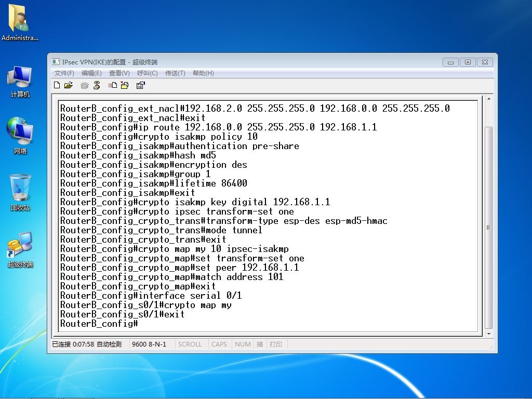532x399 pixels.
Task: Click the line 'crypto isakmp key digital 192.168.1.1'
Action: tap(195, 202)
